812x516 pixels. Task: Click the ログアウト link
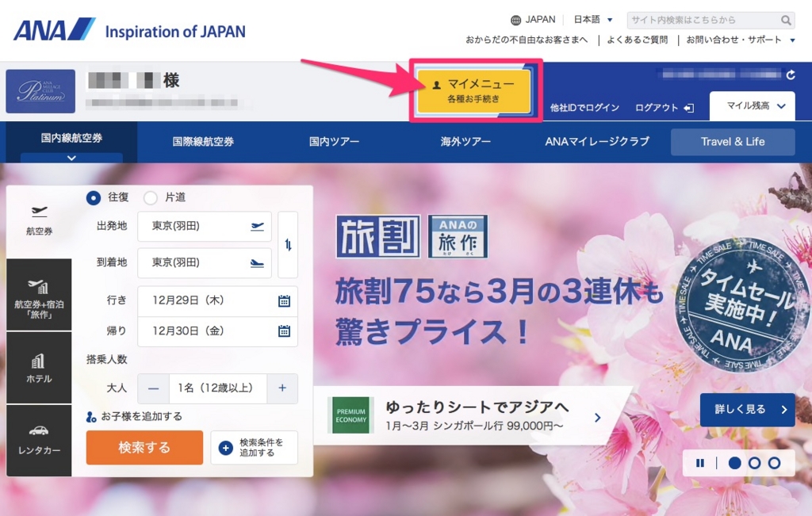[x=656, y=108]
